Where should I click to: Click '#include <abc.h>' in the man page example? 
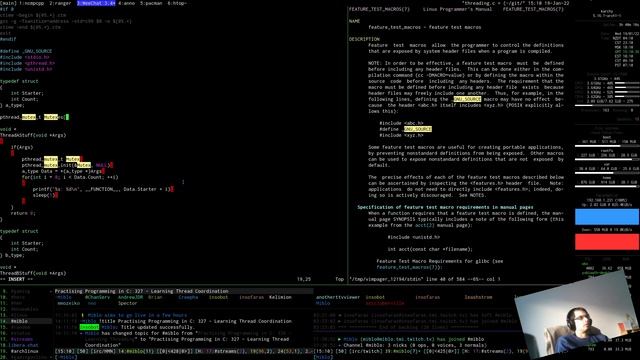pos(401,123)
